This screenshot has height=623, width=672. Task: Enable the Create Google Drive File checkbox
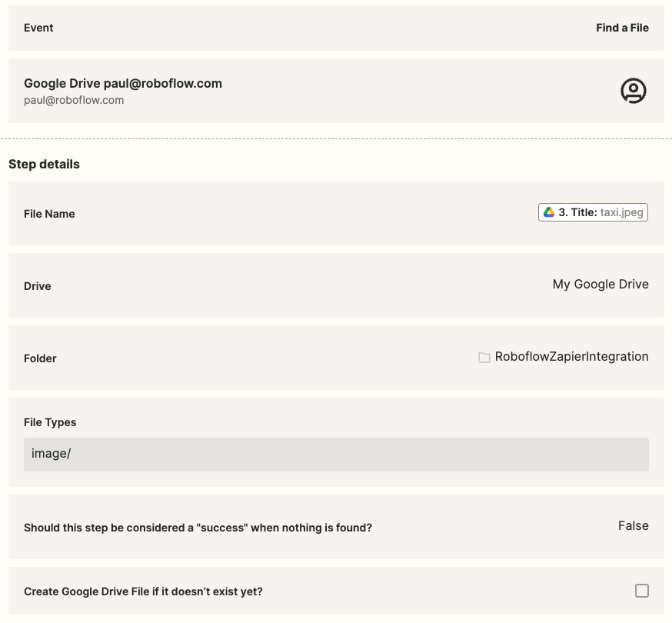click(x=642, y=591)
